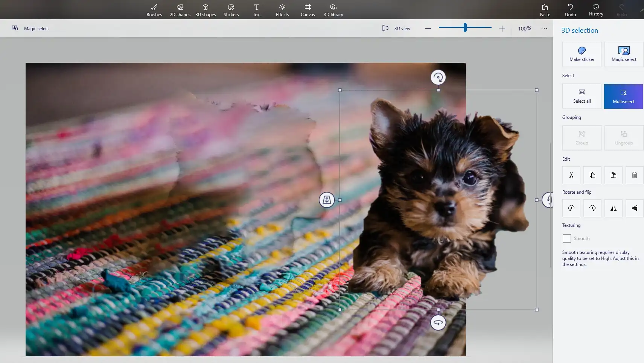This screenshot has height=363, width=644.
Task: Select the Text tool
Action: pos(257,10)
